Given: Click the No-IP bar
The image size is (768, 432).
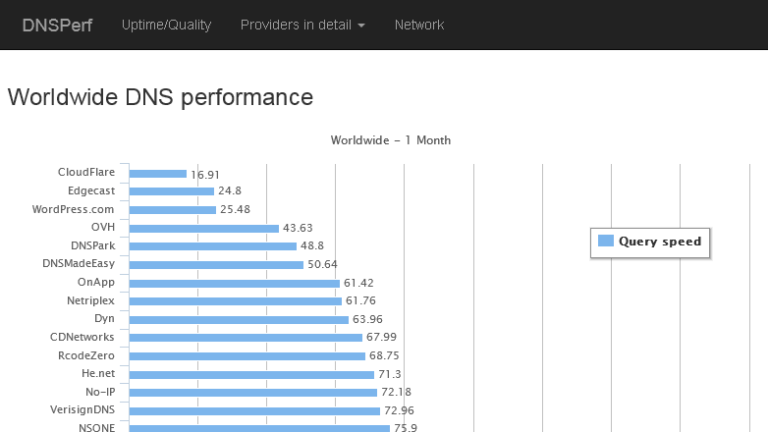Looking at the screenshot, I should (253, 392).
